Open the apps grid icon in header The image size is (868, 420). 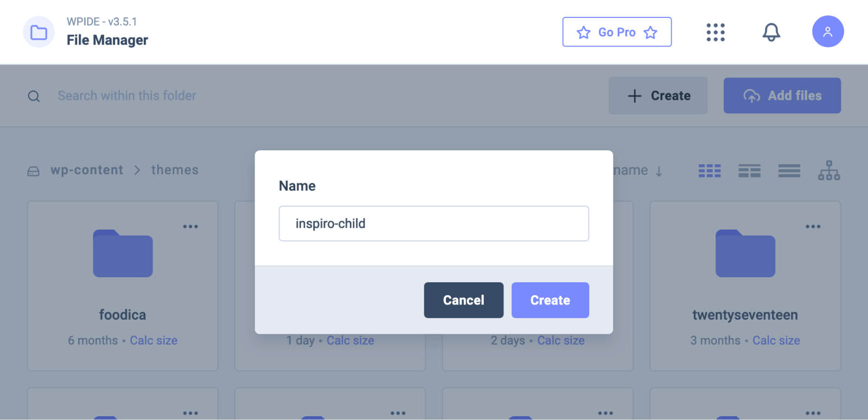coord(716,32)
